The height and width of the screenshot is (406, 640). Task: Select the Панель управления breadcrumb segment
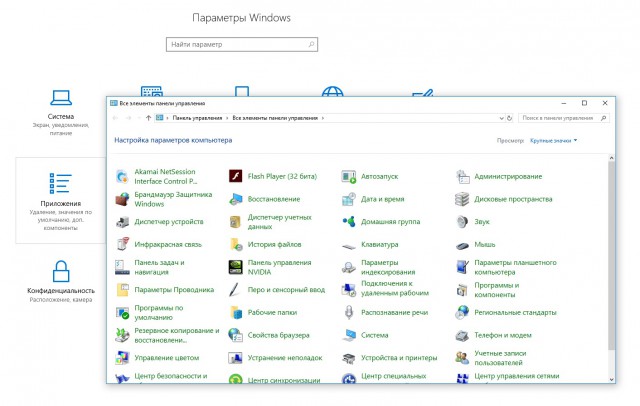click(x=197, y=118)
